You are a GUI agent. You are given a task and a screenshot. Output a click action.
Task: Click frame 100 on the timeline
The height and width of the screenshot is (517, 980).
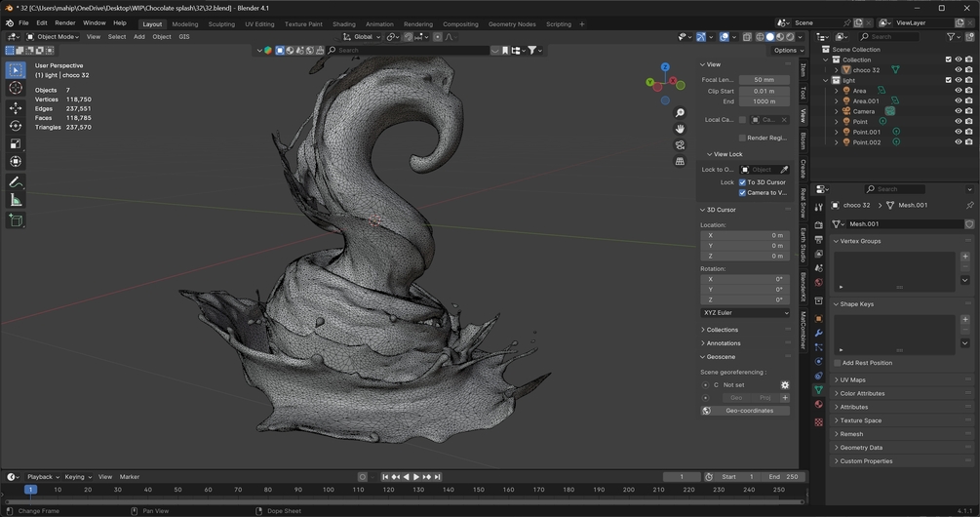(329, 490)
